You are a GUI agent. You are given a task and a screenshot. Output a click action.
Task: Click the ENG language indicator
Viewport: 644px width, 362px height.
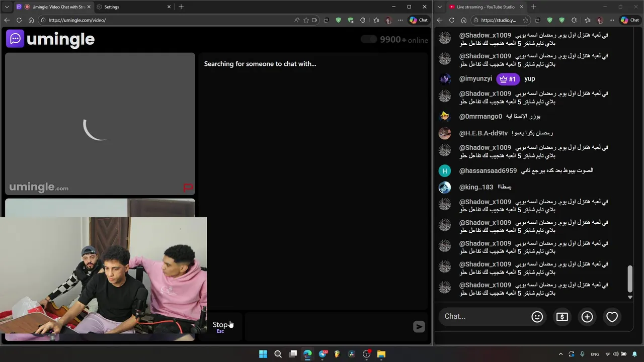595,354
